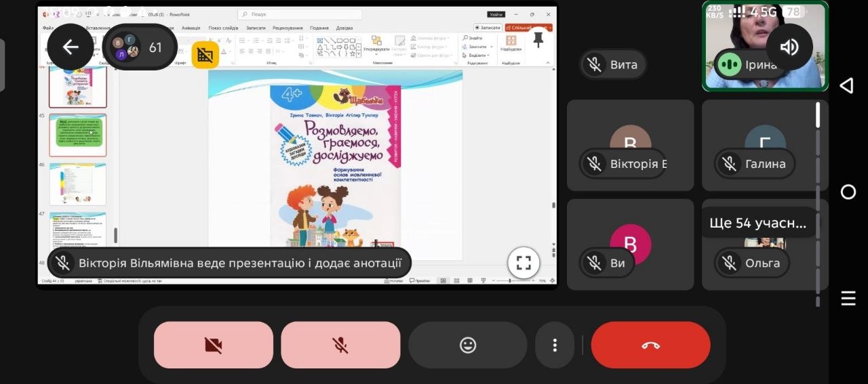
Task: Switch to Reading view icon
Action: click(469, 280)
